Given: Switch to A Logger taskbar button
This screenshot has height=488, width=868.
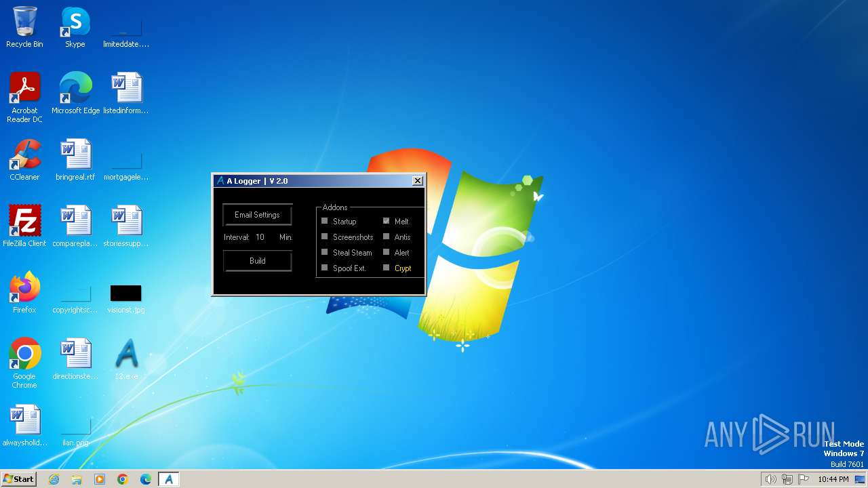Looking at the screenshot, I should tap(169, 479).
